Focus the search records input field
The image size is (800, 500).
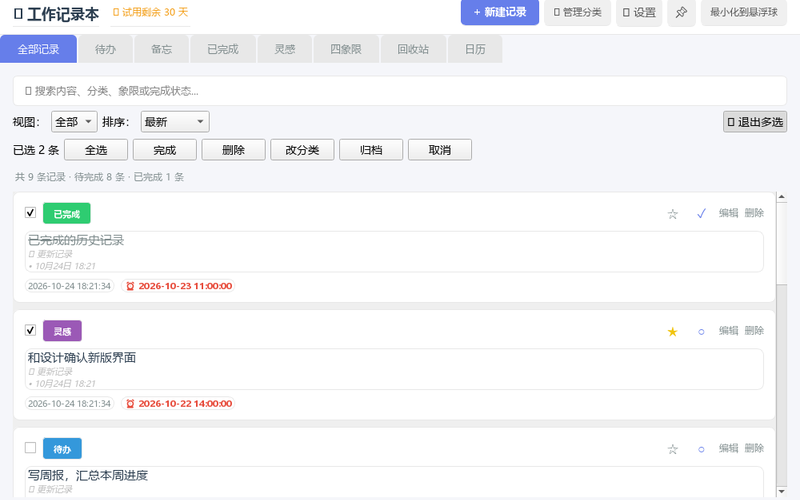(399, 91)
